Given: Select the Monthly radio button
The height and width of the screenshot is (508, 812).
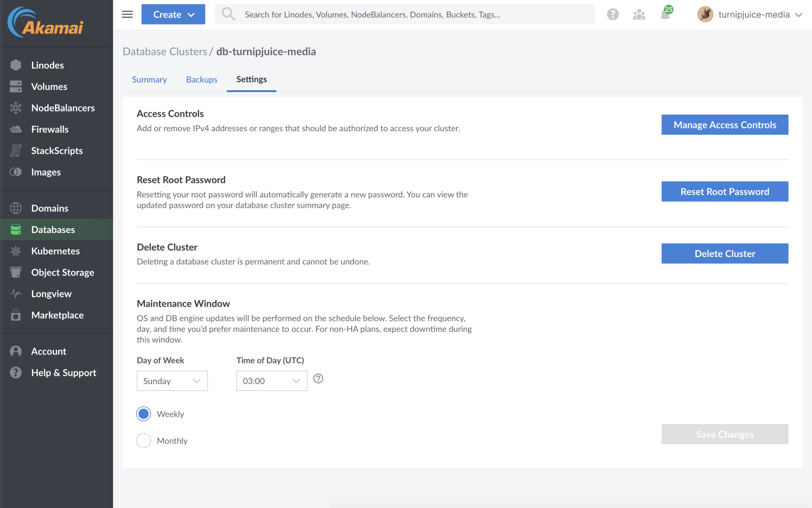Looking at the screenshot, I should [x=143, y=441].
